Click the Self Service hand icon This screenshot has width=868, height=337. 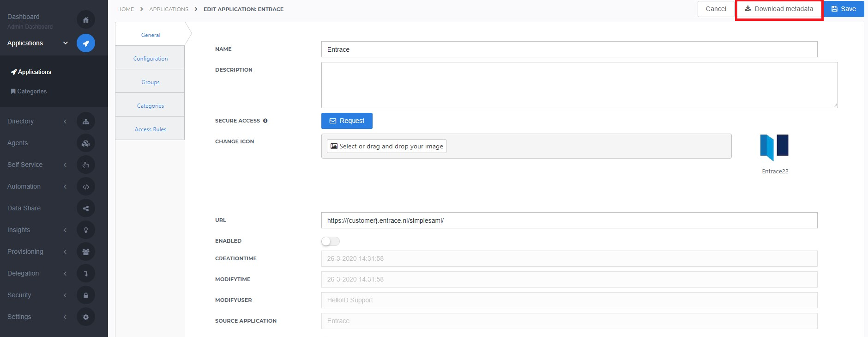pos(86,165)
